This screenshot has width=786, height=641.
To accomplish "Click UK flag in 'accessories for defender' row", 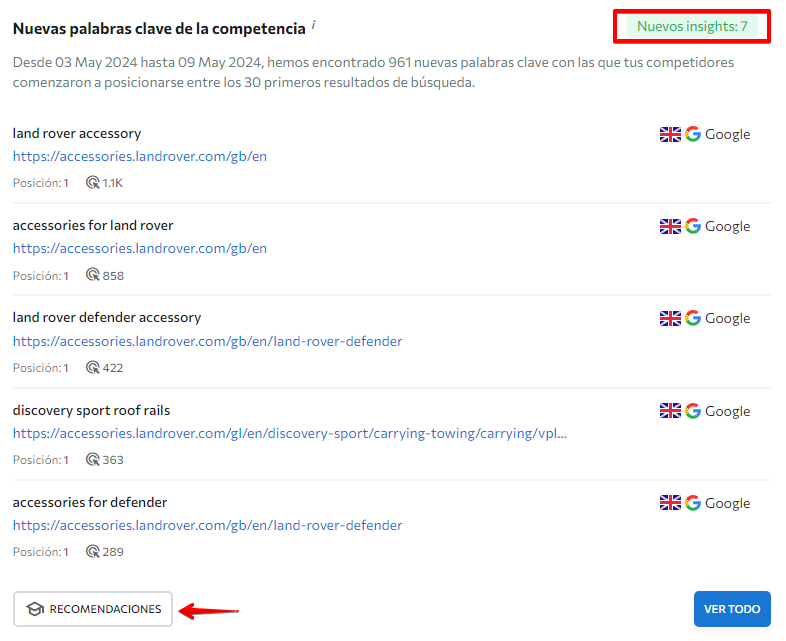I will (x=670, y=503).
